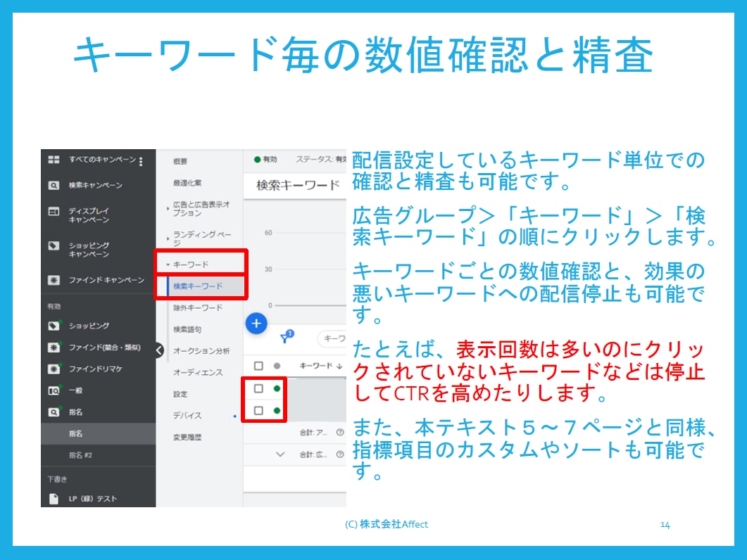Expand 広告と広告表示オプション section
This screenshot has width=747, height=560.
point(168,208)
